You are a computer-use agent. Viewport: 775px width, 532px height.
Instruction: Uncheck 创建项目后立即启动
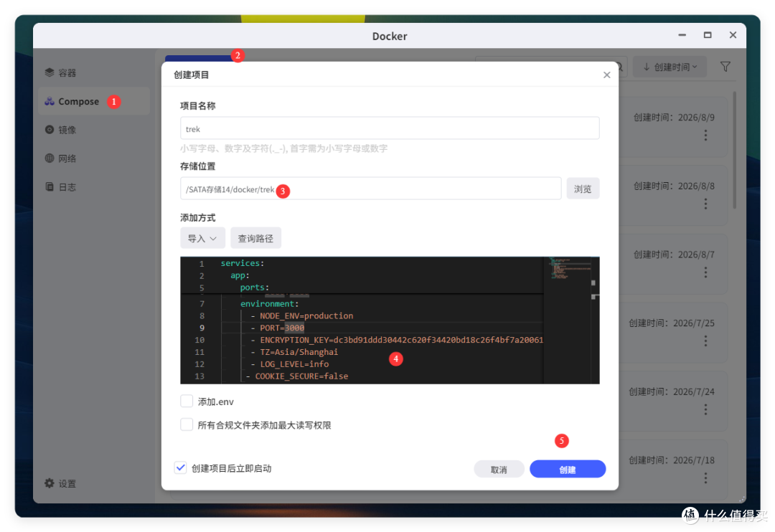pos(180,467)
